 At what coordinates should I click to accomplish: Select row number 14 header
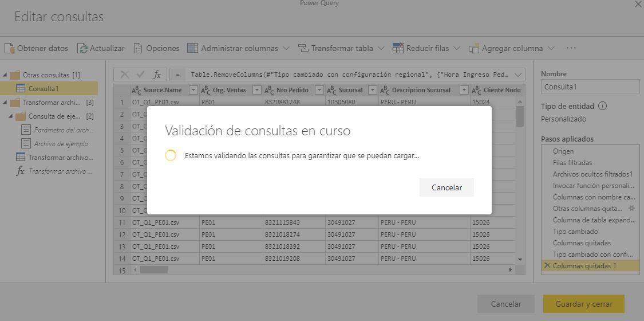click(x=121, y=259)
